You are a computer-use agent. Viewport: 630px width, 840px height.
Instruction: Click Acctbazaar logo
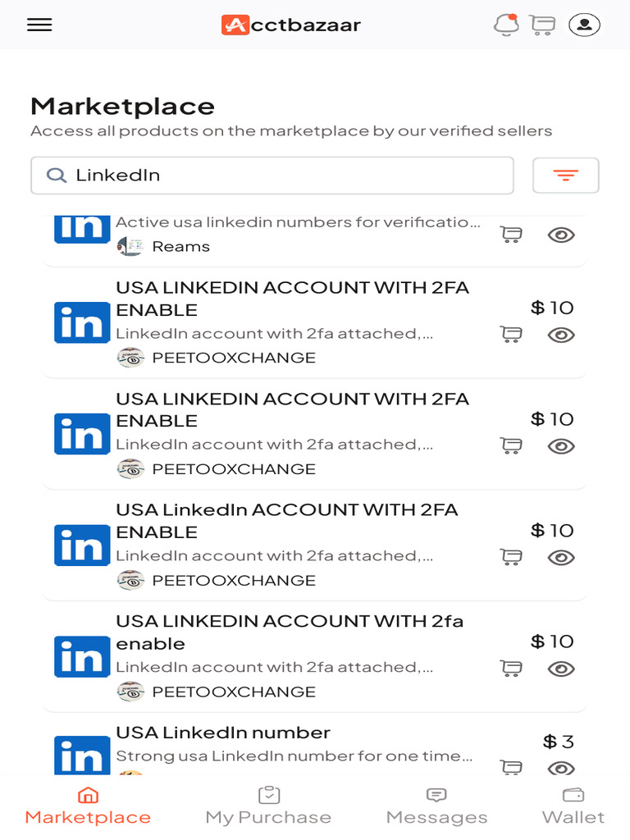point(291,25)
